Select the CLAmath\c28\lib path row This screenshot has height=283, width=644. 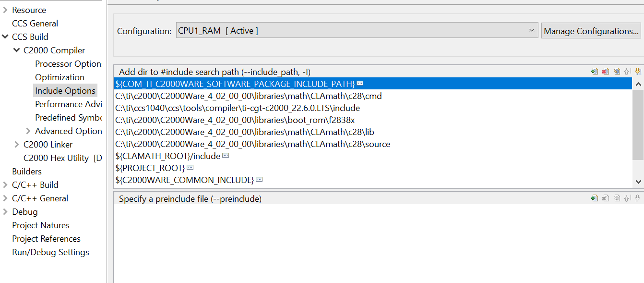pos(373,132)
